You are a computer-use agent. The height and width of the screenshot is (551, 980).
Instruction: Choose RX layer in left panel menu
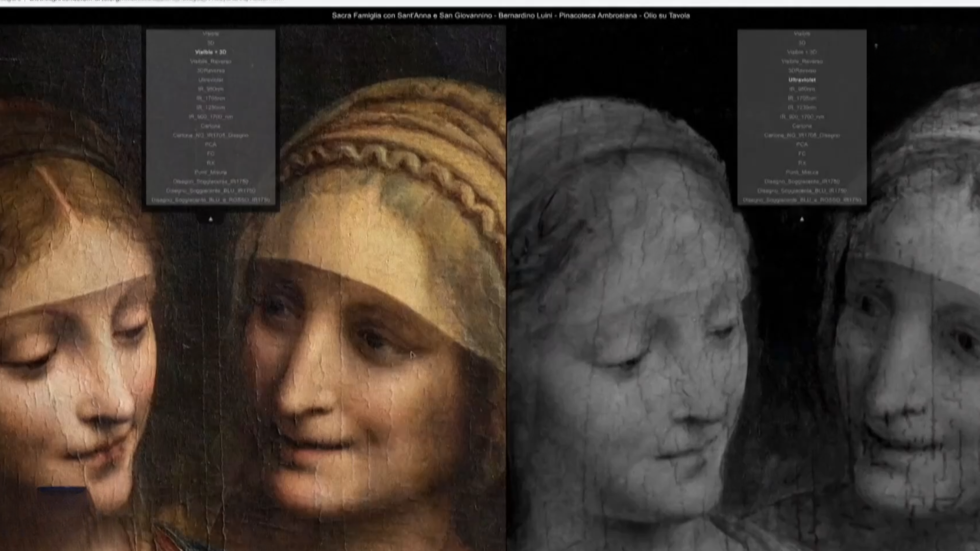click(210, 163)
